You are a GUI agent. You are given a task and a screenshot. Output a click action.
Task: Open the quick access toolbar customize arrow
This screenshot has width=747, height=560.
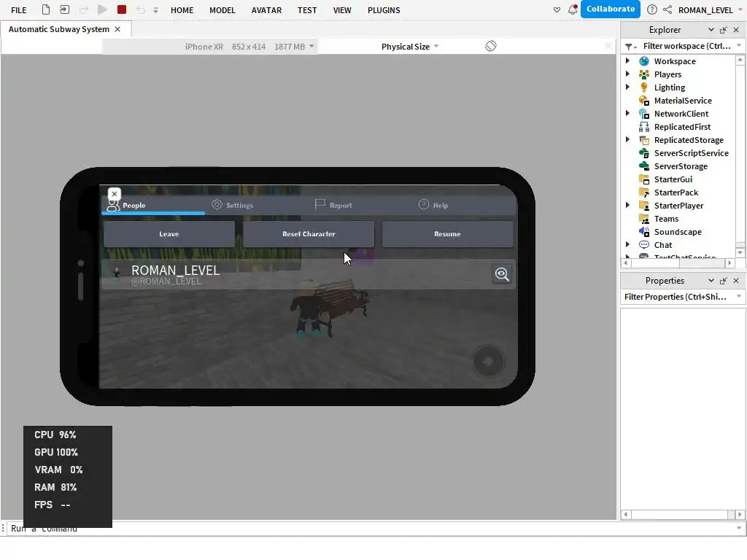pos(155,10)
